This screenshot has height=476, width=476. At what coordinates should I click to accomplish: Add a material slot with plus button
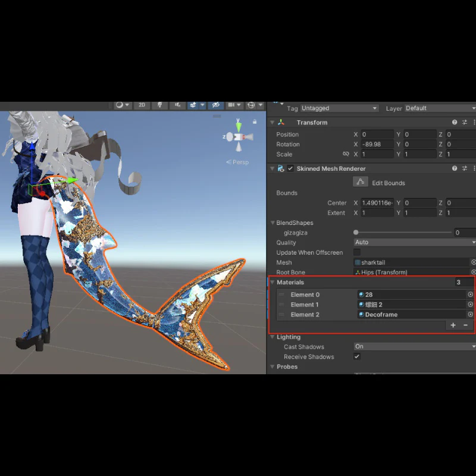pos(453,325)
